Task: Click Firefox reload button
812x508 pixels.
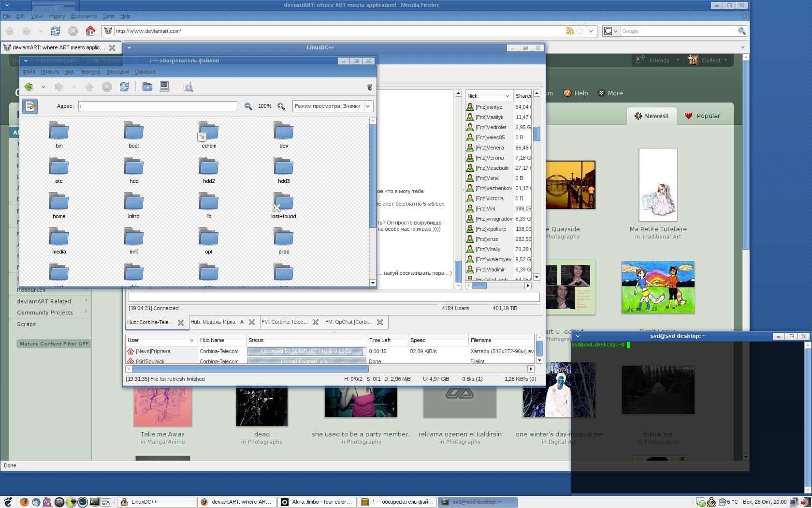Action: 56,31
